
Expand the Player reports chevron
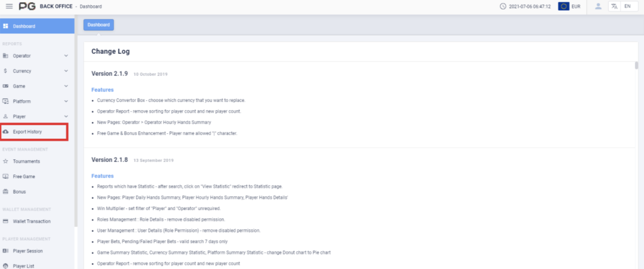(66, 116)
